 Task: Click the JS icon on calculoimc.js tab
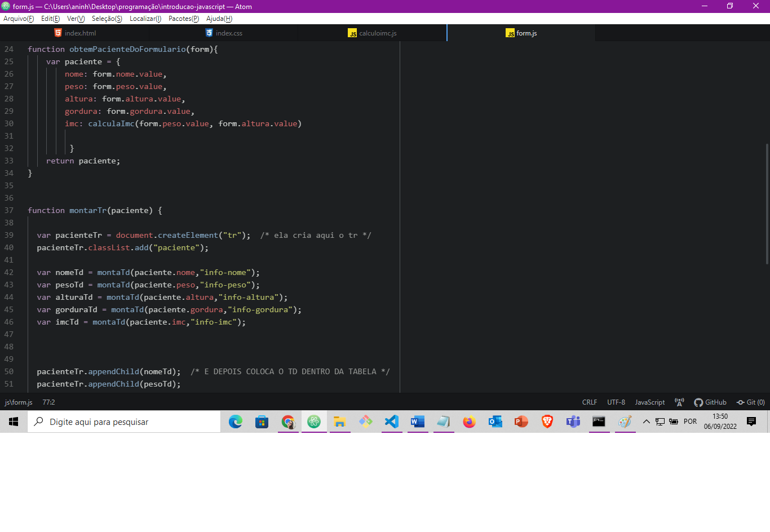[x=352, y=33]
